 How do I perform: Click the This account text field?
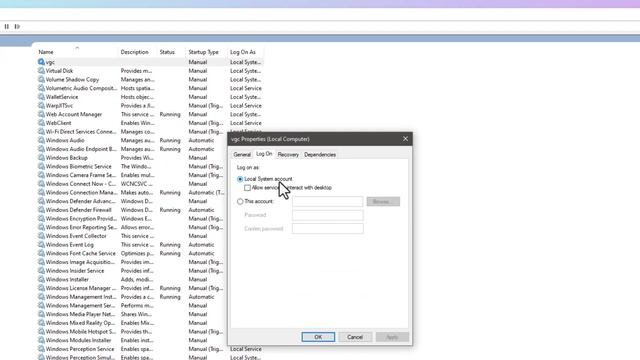pyautogui.click(x=327, y=202)
